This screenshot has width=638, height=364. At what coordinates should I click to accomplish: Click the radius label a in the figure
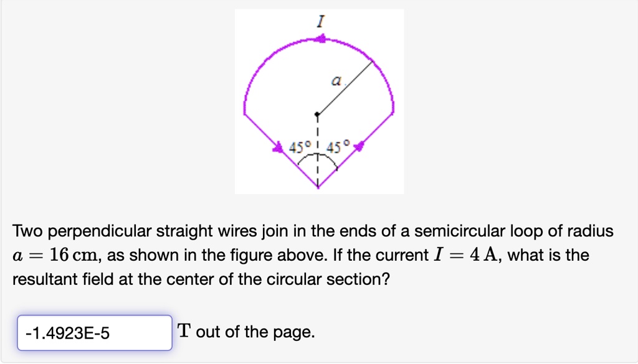coord(336,80)
